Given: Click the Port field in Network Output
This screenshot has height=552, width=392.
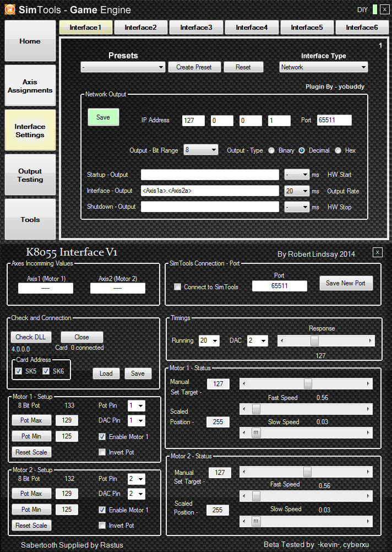Looking at the screenshot, I should coord(334,120).
